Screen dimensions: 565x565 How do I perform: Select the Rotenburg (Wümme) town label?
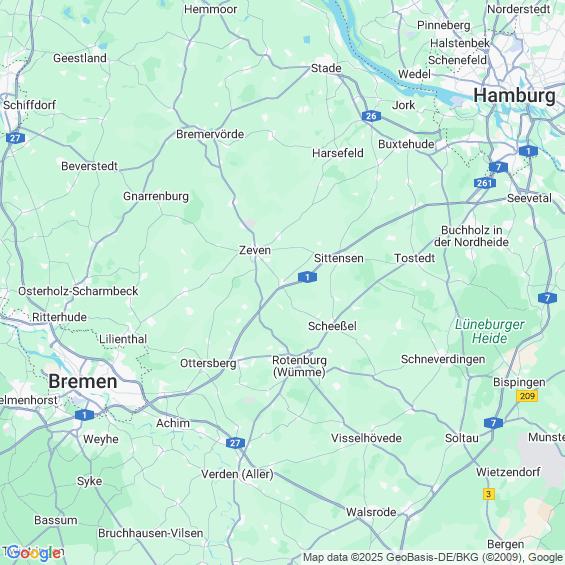(x=299, y=366)
